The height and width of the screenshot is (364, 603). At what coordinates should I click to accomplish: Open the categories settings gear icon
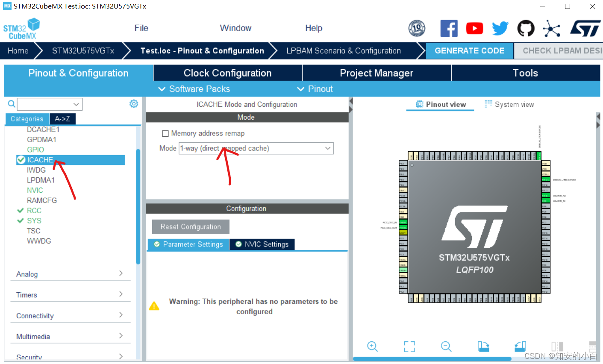coord(134,104)
